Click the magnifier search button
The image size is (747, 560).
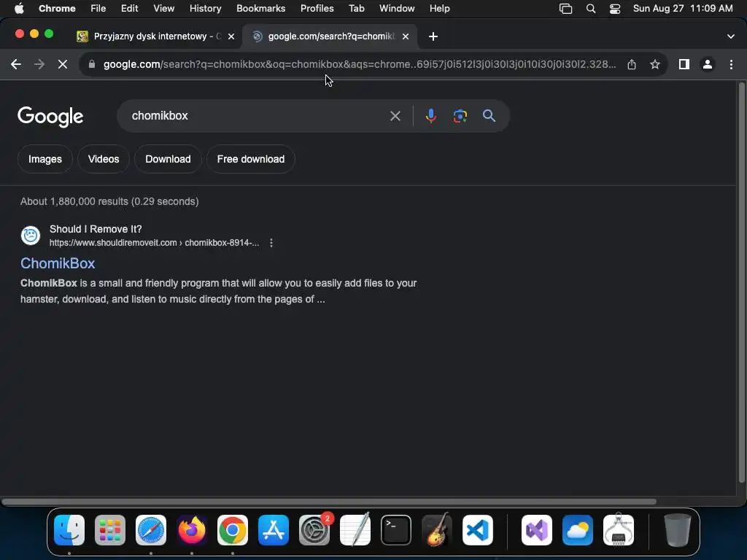[x=489, y=116]
